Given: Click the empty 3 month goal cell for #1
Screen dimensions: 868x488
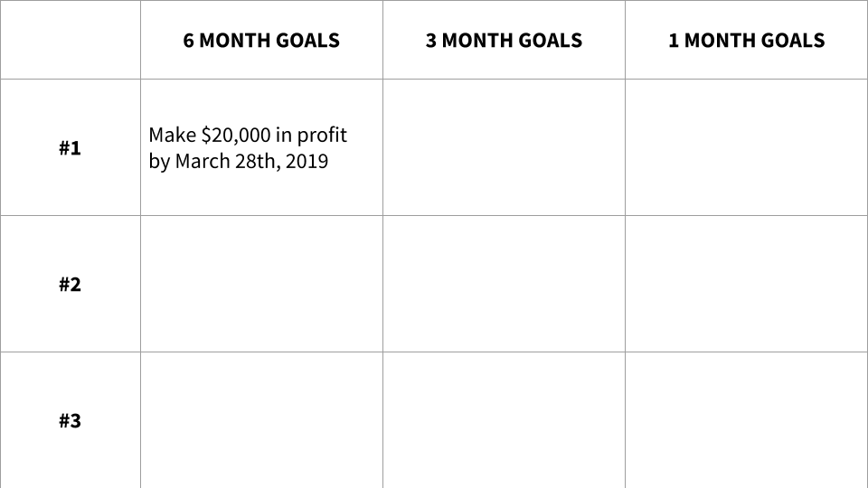Looking at the screenshot, I should (x=504, y=147).
